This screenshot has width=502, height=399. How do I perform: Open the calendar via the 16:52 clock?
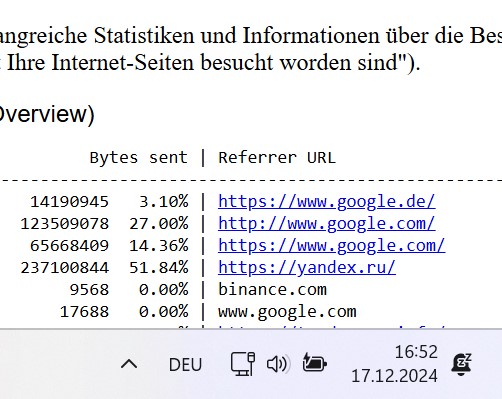click(x=416, y=352)
